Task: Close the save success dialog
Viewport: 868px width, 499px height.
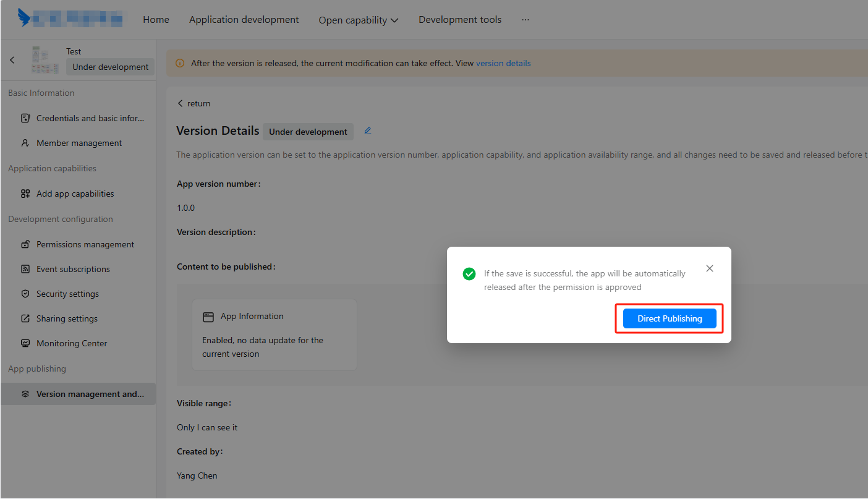Action: pyautogui.click(x=709, y=268)
